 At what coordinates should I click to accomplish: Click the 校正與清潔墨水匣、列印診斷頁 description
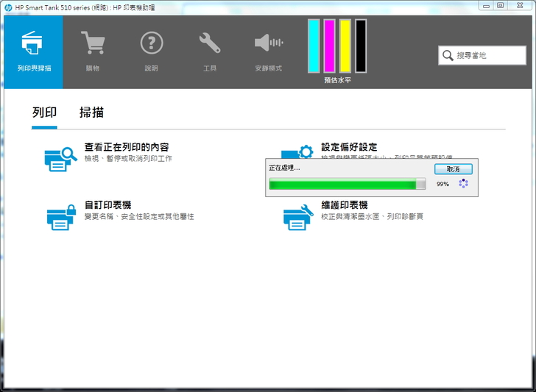pos(372,216)
